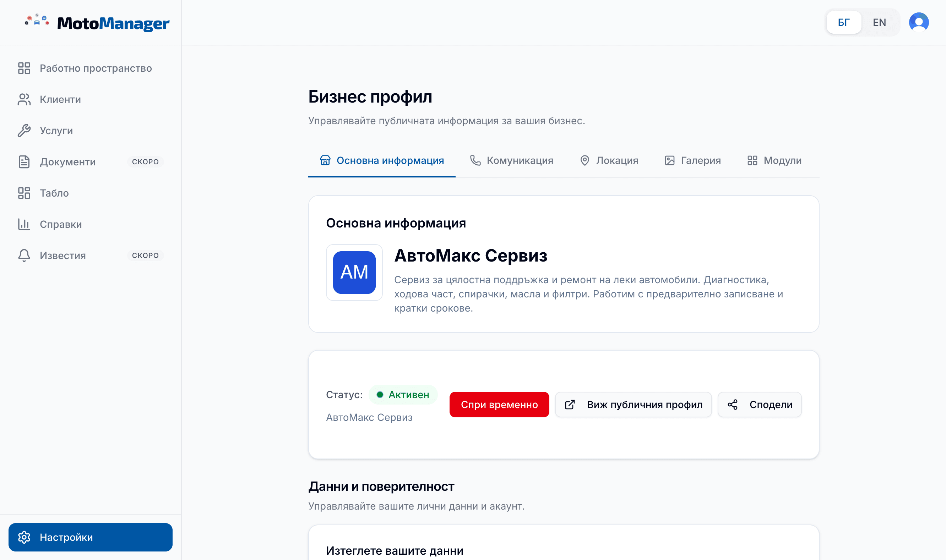This screenshot has height=560, width=946.
Task: Click the Клиенти people icon
Action: click(24, 100)
